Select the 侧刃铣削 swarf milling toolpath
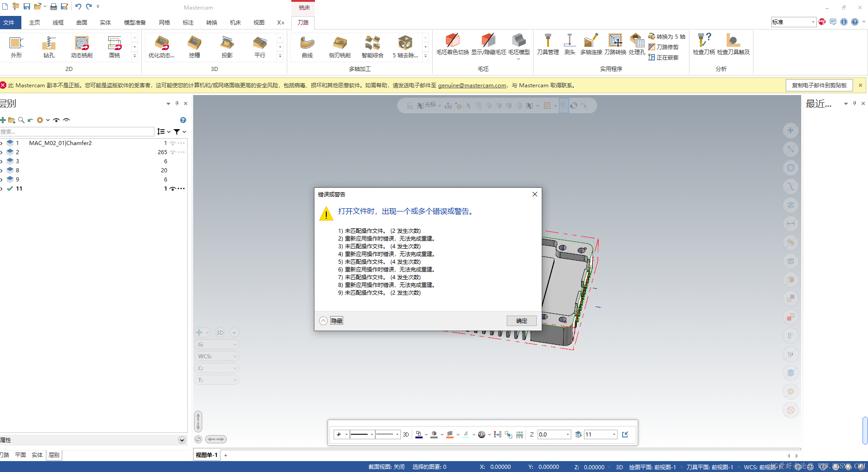This screenshot has width=868, height=472. (x=340, y=47)
